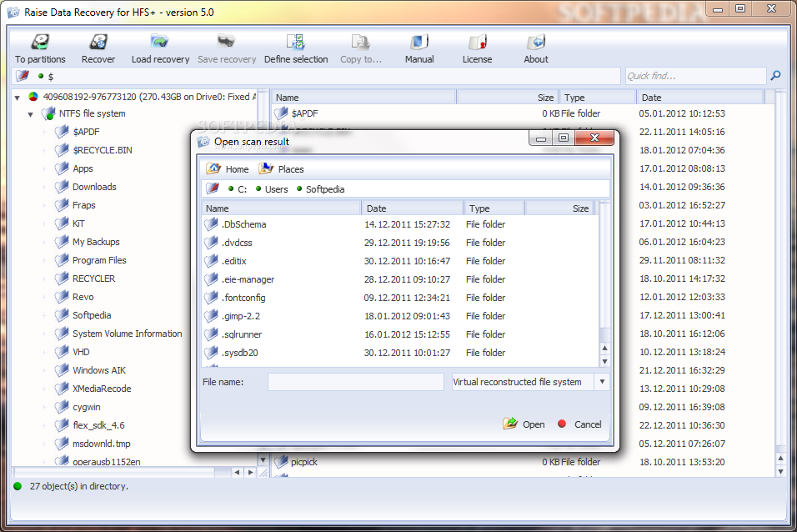This screenshot has height=532, width=797.
Task: Select Users in the dialog breadcrumb
Action: (277, 189)
